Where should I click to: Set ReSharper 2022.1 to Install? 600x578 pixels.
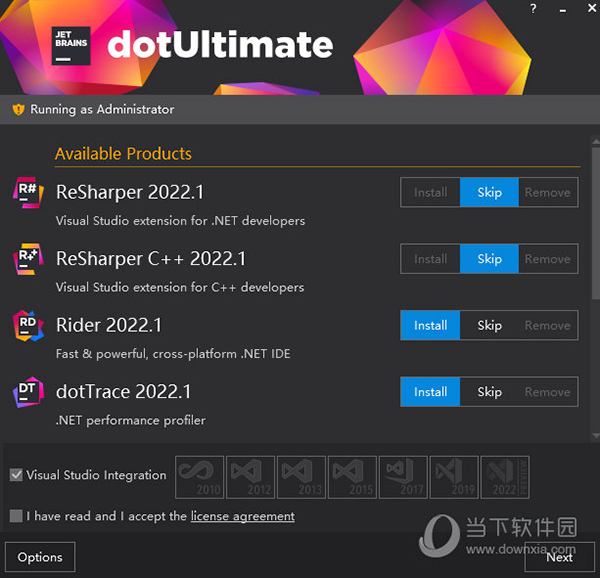[x=430, y=192]
